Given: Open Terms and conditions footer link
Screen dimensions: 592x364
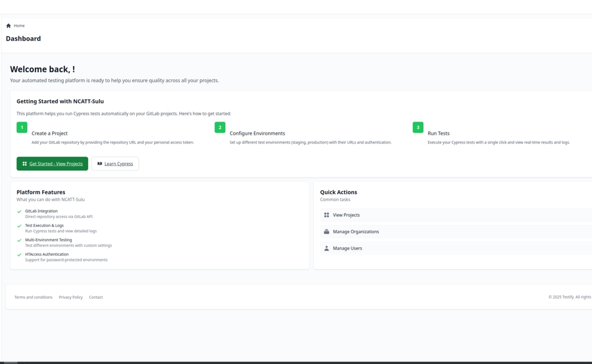Looking at the screenshot, I should 33,297.
